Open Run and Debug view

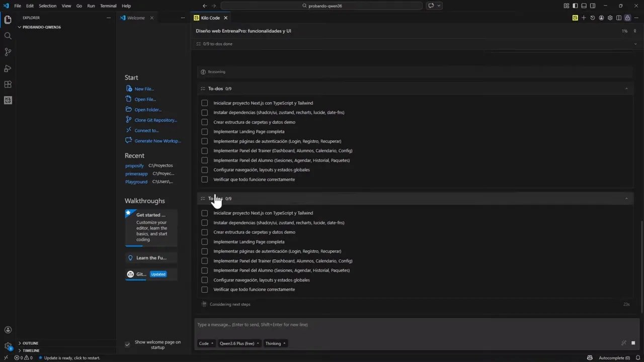pos(8,68)
